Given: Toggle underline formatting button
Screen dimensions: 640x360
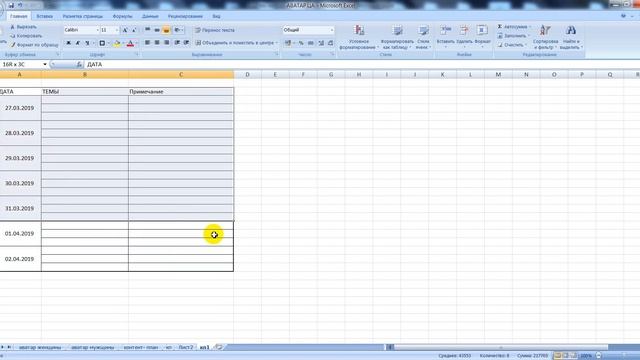Looking at the screenshot, I should point(87,43).
